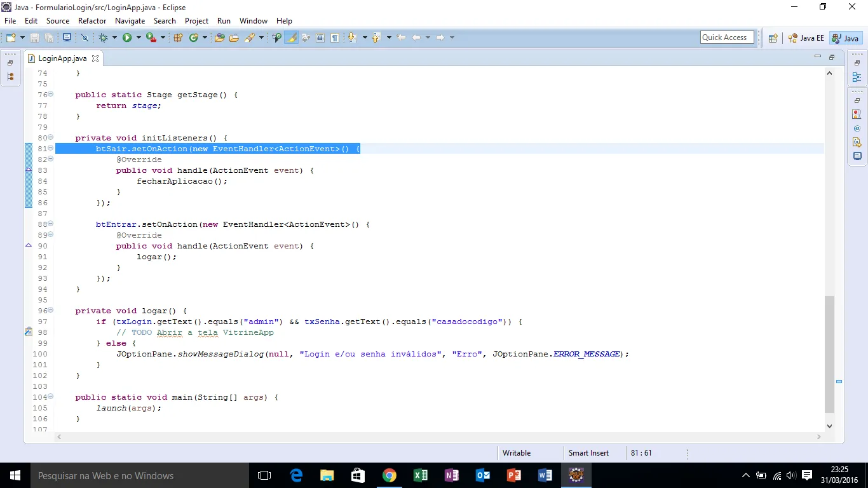Viewport: 868px width, 488px height.
Task: Click in the Quick Access search field
Action: click(727, 37)
